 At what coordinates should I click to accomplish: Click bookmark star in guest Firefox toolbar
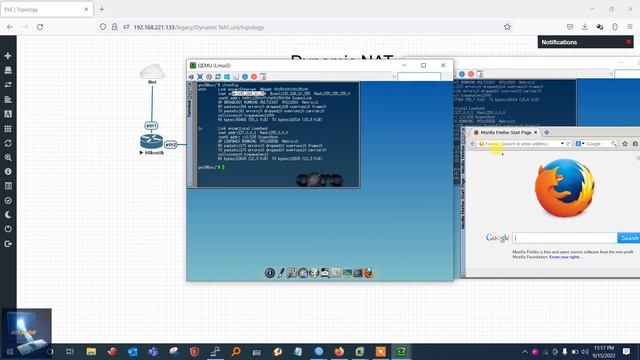(x=625, y=144)
